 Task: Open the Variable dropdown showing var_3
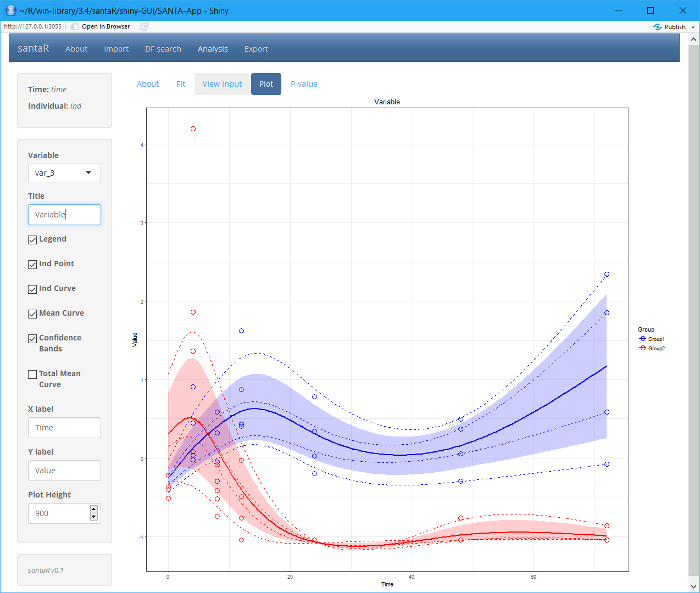[64, 173]
